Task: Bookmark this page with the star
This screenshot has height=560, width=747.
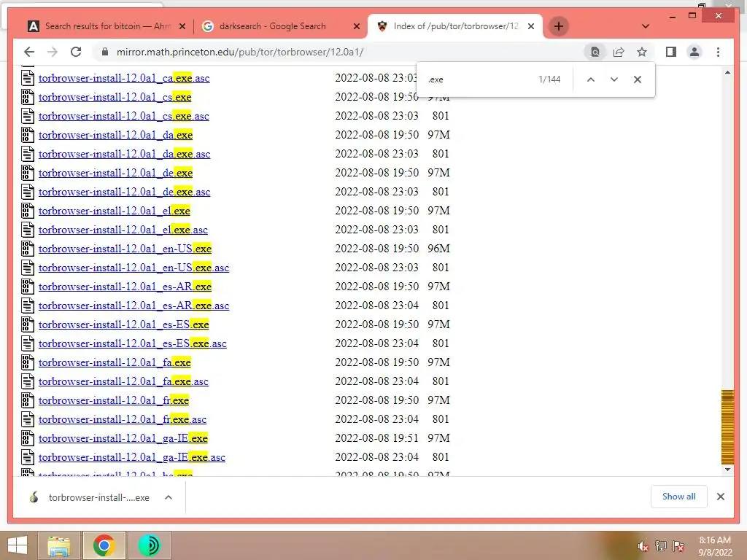Action: 642,52
